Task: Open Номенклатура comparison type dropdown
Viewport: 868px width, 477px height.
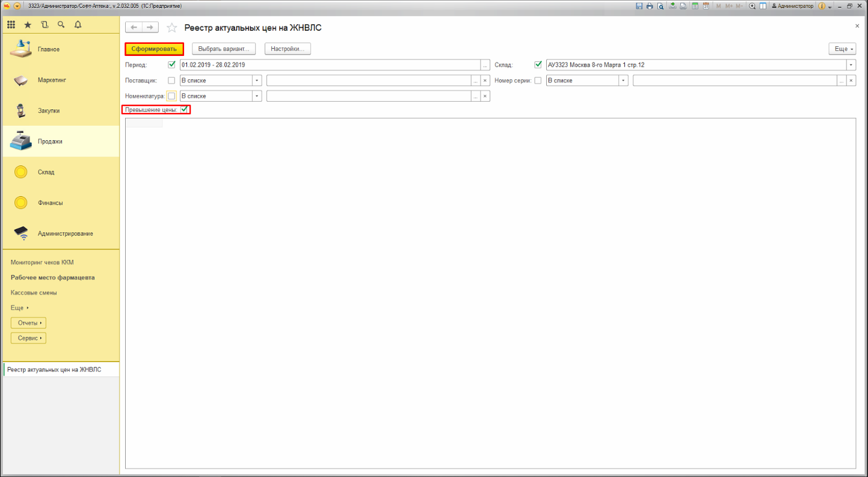Action: (257, 96)
